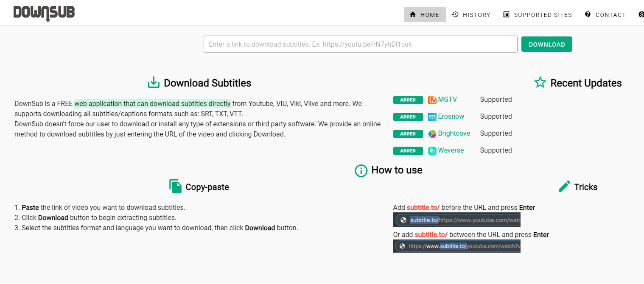Click the partially visible dollar icon
Image resolution: width=644 pixels, height=284 pixels.
click(x=641, y=14)
